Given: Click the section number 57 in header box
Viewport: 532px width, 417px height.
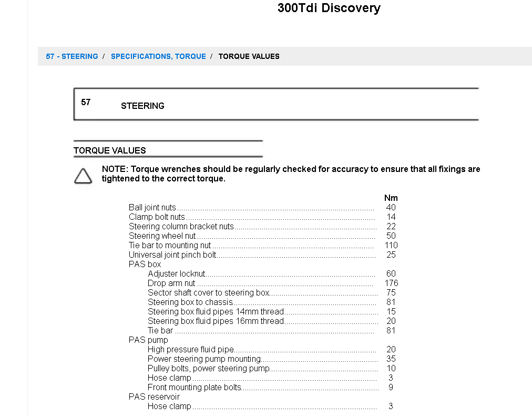Looking at the screenshot, I should [86, 102].
